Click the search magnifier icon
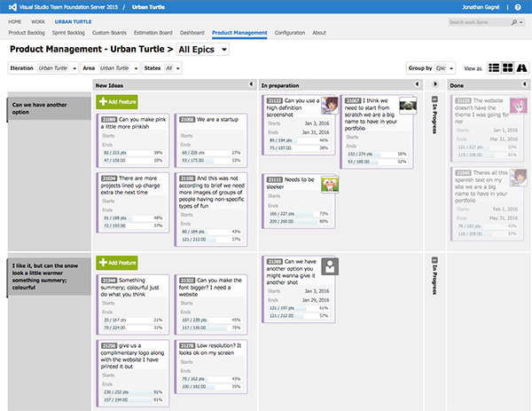Image resolution: width=532 pixels, height=411 pixels. tap(514, 22)
